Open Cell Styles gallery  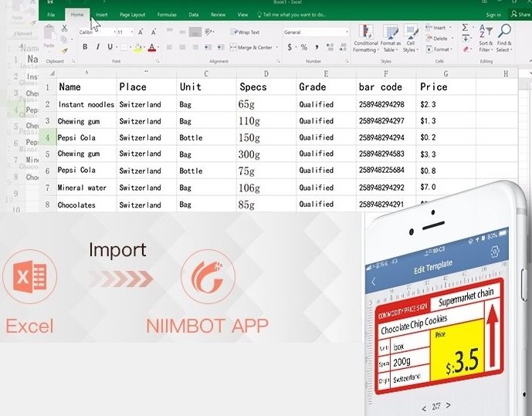coord(411,39)
